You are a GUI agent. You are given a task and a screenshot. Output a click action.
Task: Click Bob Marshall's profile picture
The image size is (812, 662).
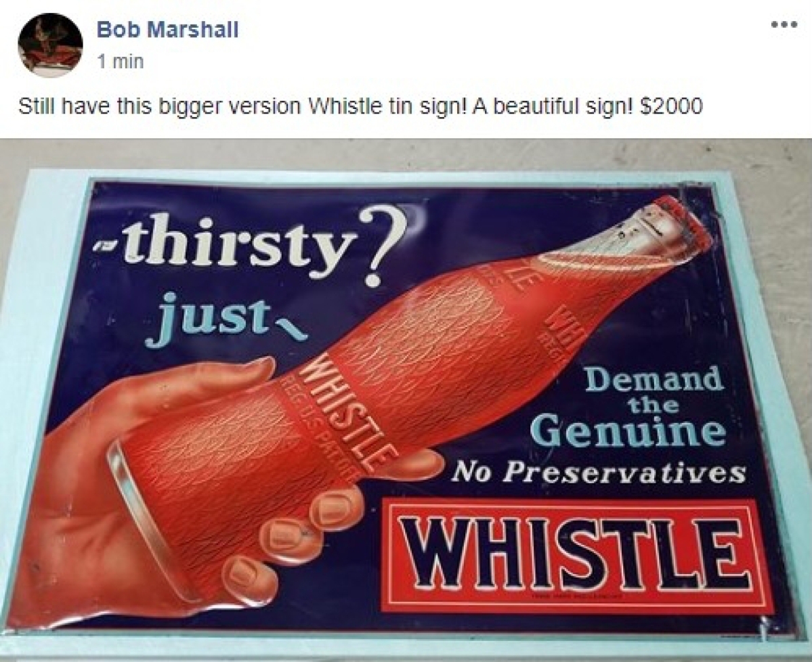pyautogui.click(x=51, y=45)
